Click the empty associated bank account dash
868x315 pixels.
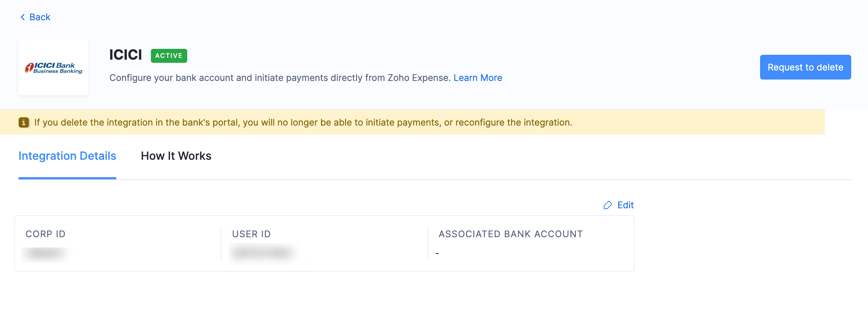coord(437,253)
